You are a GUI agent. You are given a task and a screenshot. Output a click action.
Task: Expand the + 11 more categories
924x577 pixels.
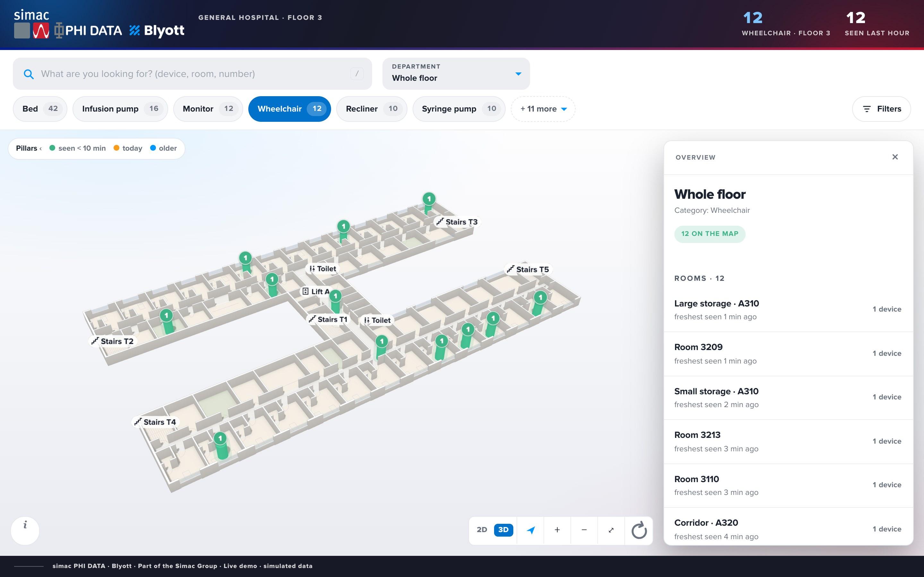point(543,109)
